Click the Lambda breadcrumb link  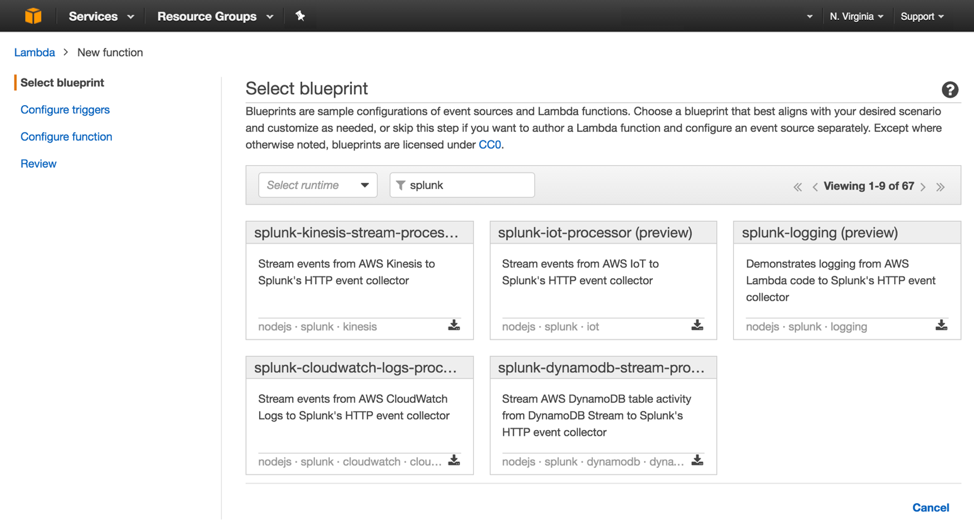point(35,52)
